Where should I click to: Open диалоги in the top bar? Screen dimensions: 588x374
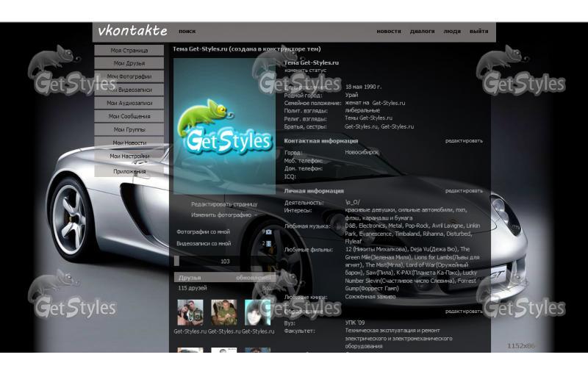[422, 31]
